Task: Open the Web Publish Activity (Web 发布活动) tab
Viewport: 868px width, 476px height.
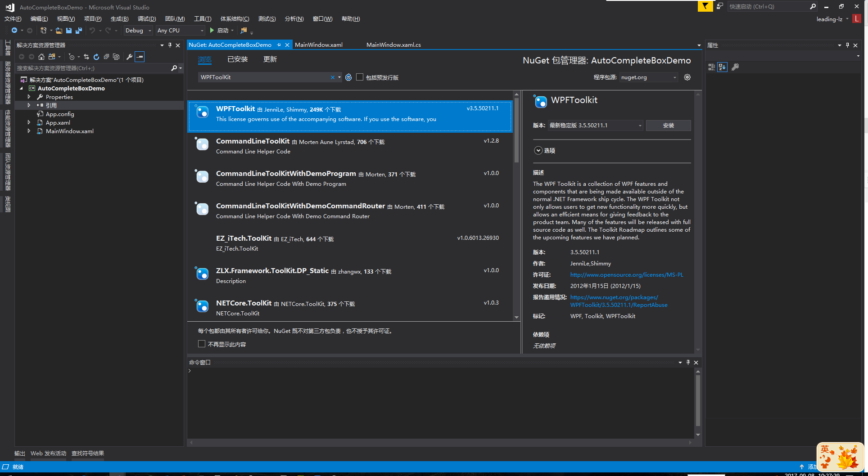Action: (x=48, y=454)
